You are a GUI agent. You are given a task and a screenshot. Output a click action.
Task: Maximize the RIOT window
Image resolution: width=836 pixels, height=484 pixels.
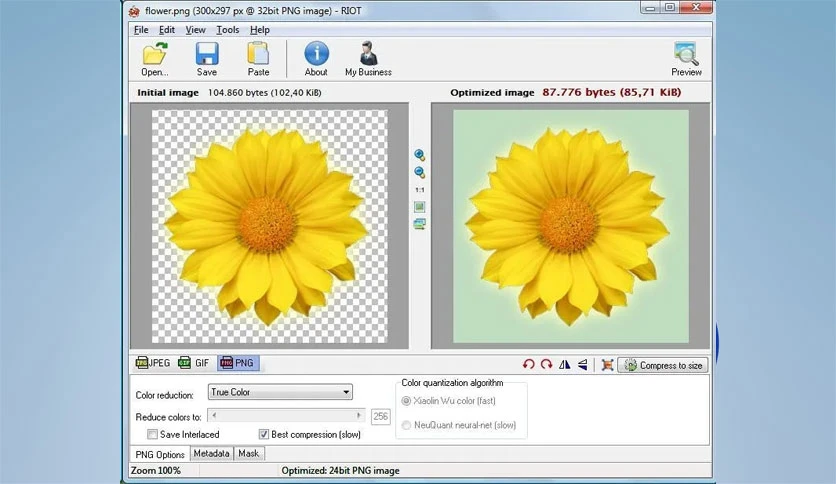[x=670, y=7]
